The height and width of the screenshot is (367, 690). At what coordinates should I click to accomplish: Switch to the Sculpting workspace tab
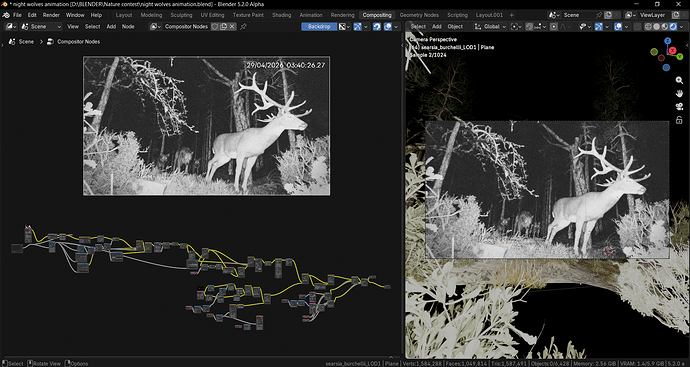pos(181,15)
